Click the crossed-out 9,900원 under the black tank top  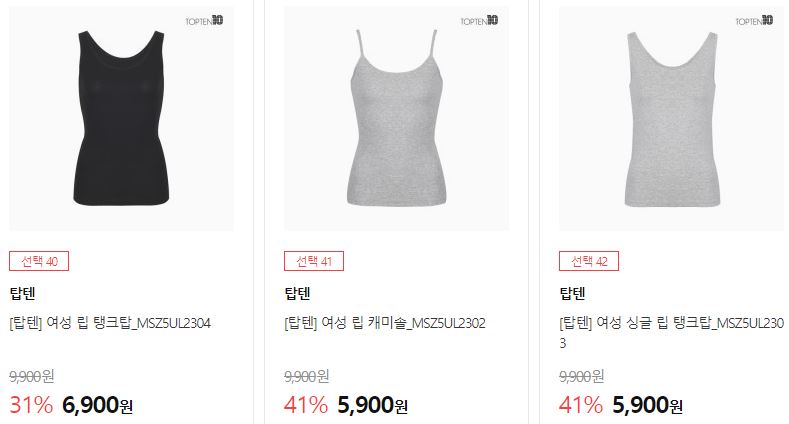pos(32,376)
